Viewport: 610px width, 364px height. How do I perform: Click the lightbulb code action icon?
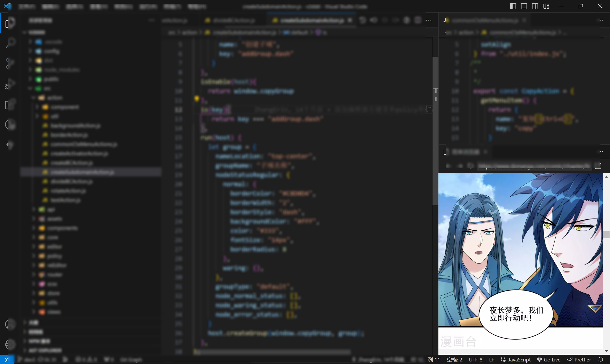point(197,99)
